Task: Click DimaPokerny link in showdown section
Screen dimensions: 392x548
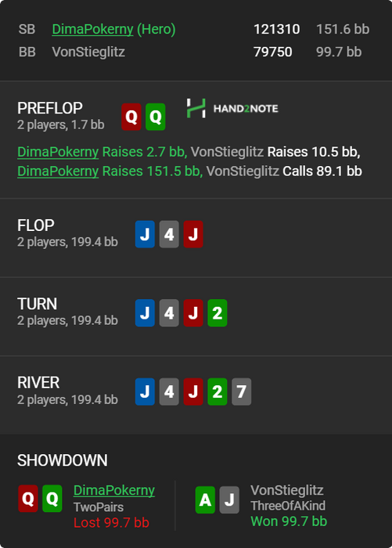Action: click(114, 490)
